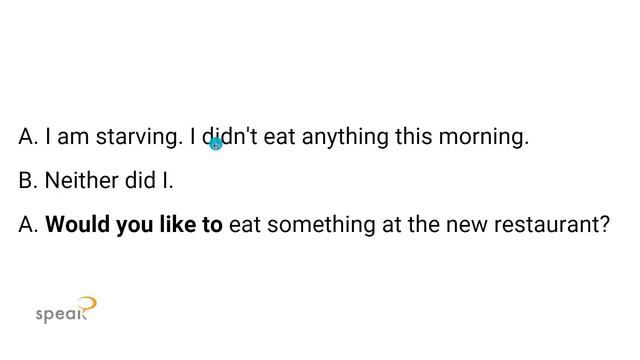Click the words "did I" in line B
Viewport: 640px width, 360px height.
click(149, 180)
